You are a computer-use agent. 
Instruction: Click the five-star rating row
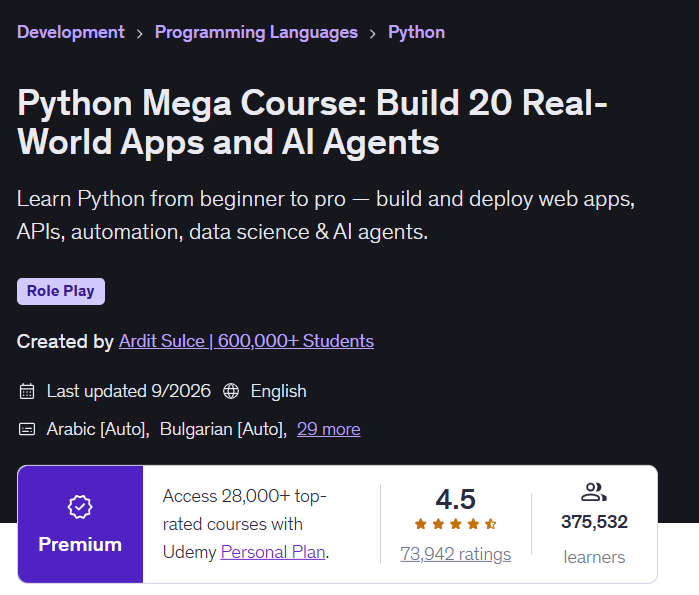tap(456, 524)
